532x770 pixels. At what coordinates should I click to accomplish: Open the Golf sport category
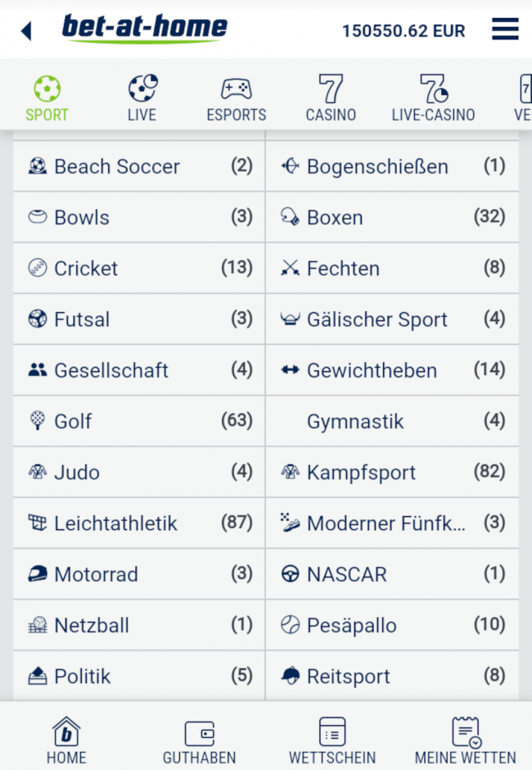(73, 422)
